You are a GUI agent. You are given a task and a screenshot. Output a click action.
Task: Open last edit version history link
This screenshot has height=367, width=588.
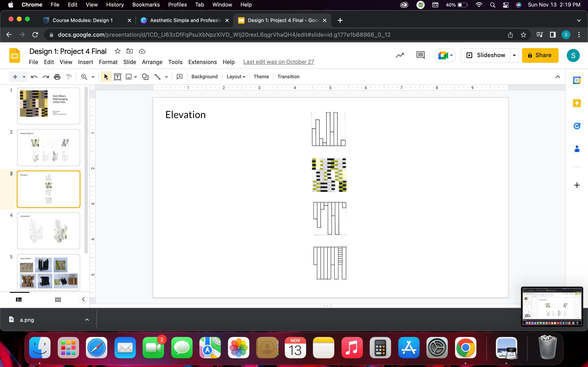pyautogui.click(x=278, y=62)
